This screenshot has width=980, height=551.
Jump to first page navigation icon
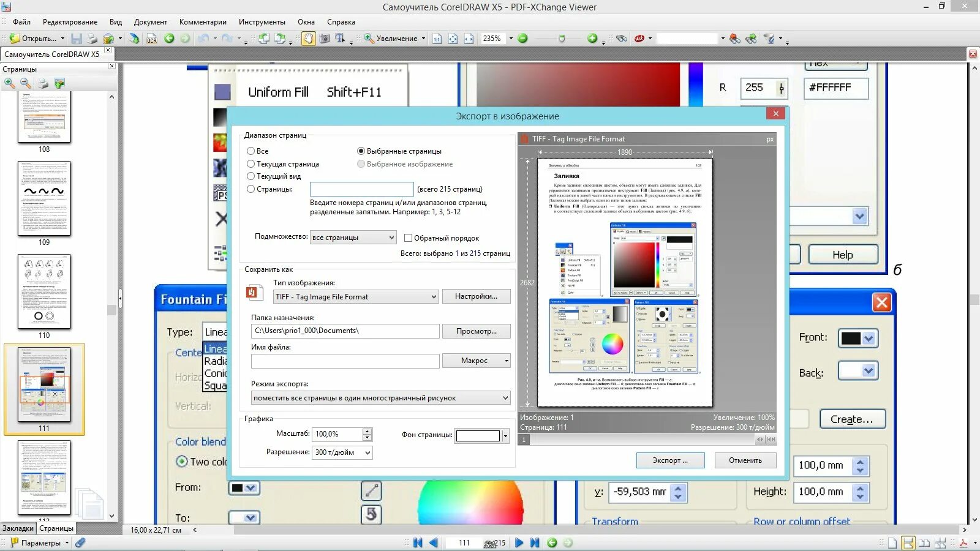[418, 542]
